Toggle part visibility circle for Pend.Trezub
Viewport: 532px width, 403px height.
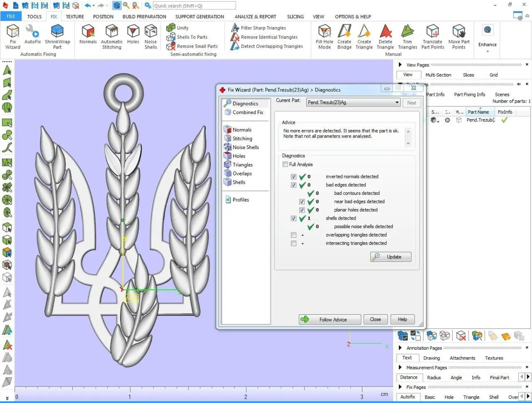coord(447,120)
